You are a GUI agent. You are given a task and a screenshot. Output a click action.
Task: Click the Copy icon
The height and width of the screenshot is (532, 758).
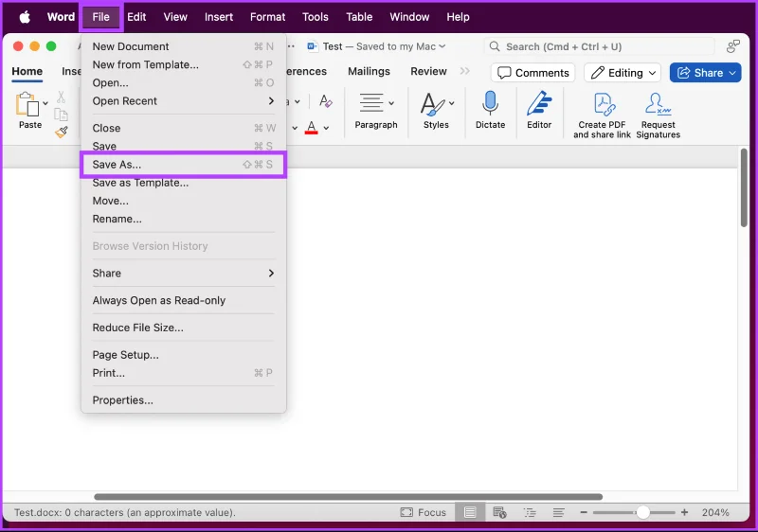(x=61, y=115)
